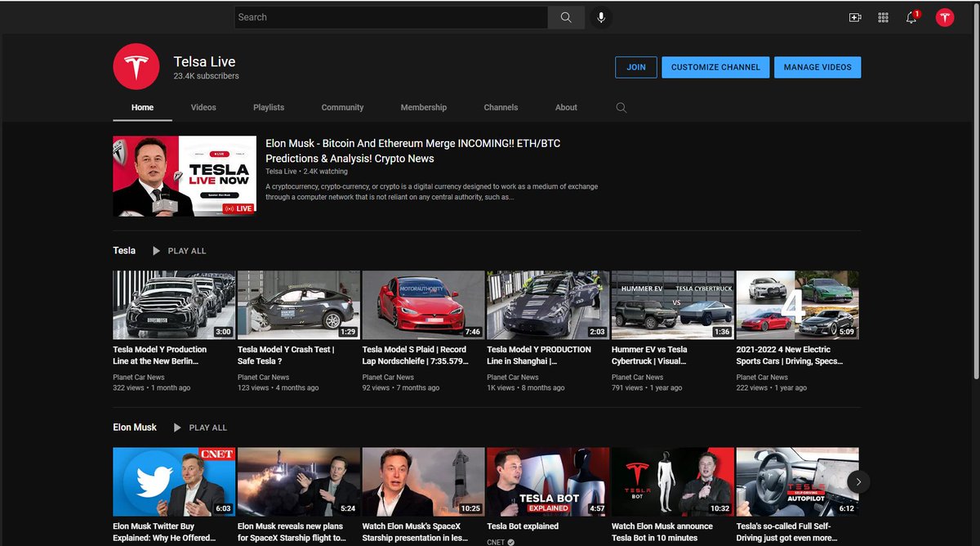
Task: Open the Bitcoin and Ethereum Merge live title
Action: 413,150
